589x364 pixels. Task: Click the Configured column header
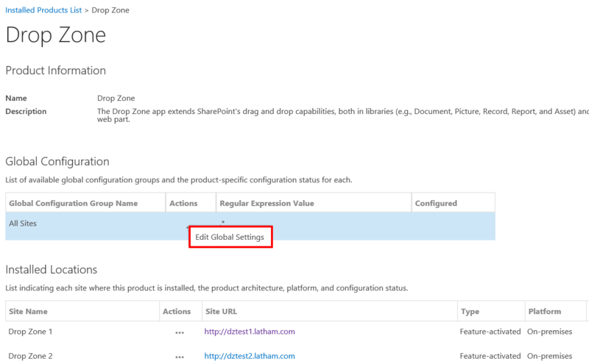click(x=436, y=203)
